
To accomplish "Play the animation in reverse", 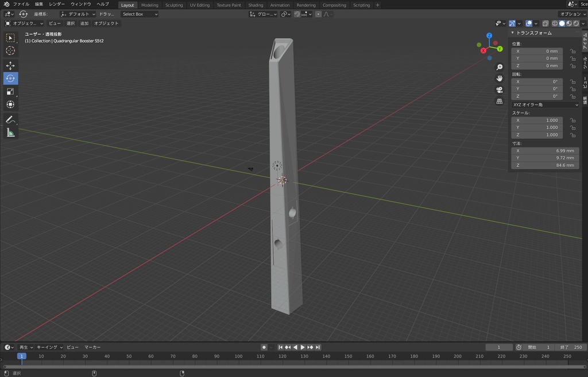I will point(295,347).
